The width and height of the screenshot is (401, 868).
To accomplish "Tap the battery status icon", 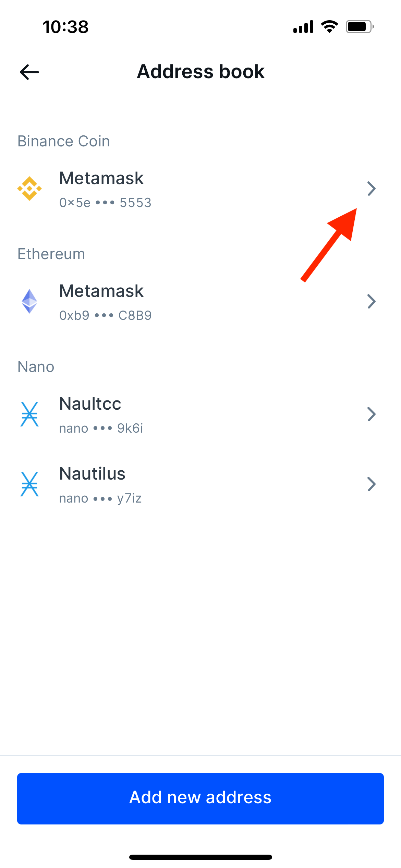I will [x=360, y=27].
